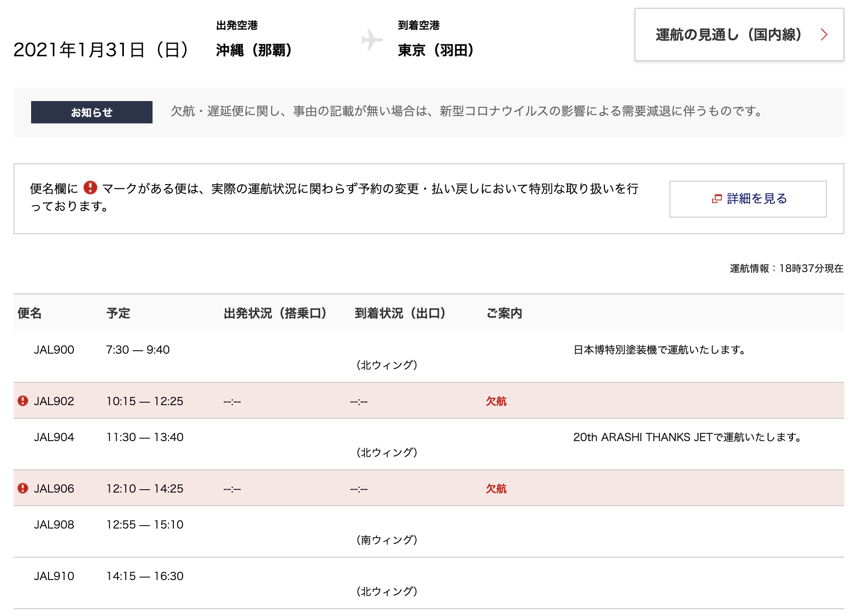Click departure airport 沖縄（那覇）

255,50
